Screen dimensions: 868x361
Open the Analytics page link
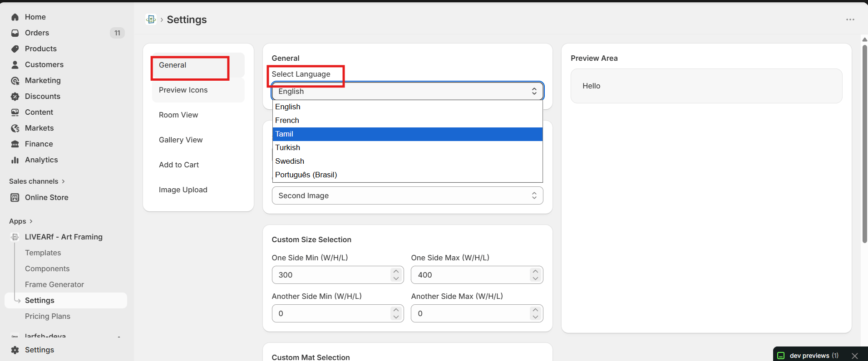(41, 160)
